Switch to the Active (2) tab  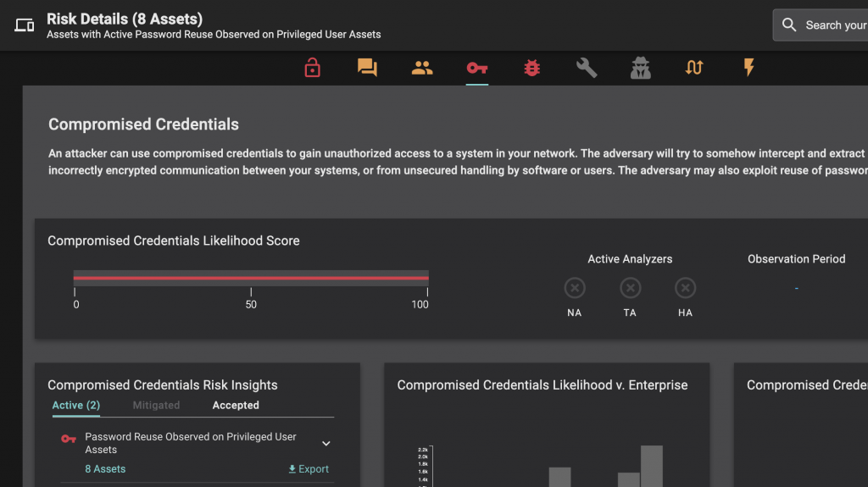point(75,405)
